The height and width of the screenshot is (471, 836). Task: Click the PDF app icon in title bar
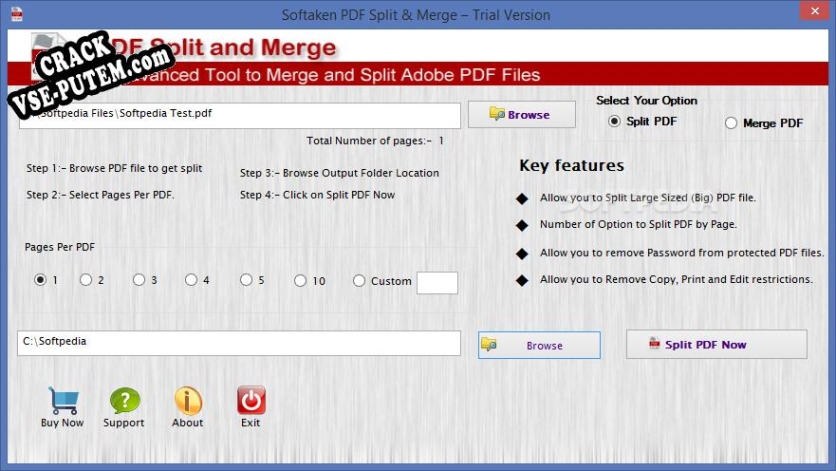17,14
